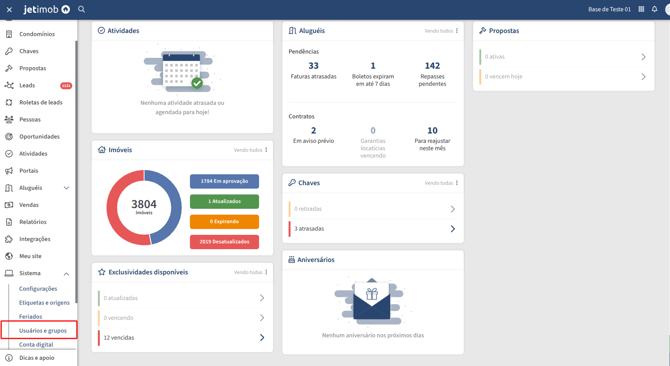Click the jetimob logo
The image size is (670, 366).
[47, 9]
